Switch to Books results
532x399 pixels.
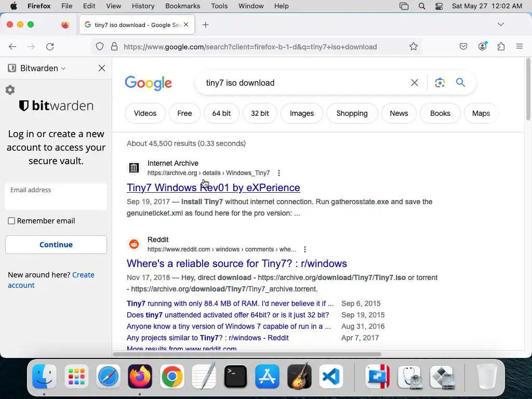click(440, 113)
